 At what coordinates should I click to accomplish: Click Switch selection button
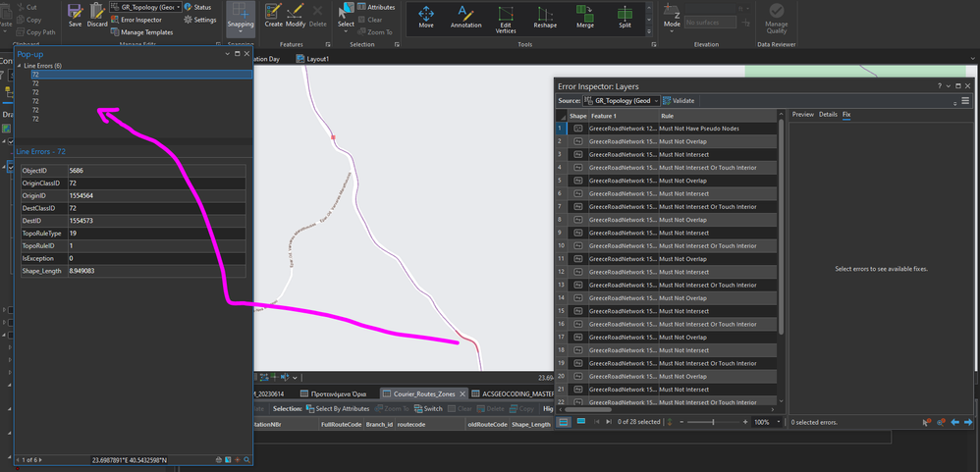tap(427, 409)
